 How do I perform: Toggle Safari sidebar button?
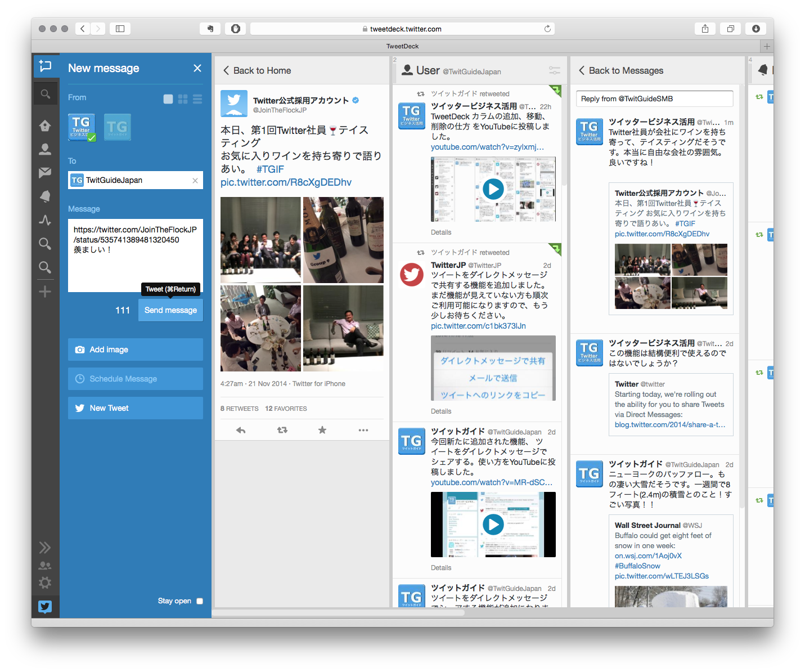tap(120, 29)
